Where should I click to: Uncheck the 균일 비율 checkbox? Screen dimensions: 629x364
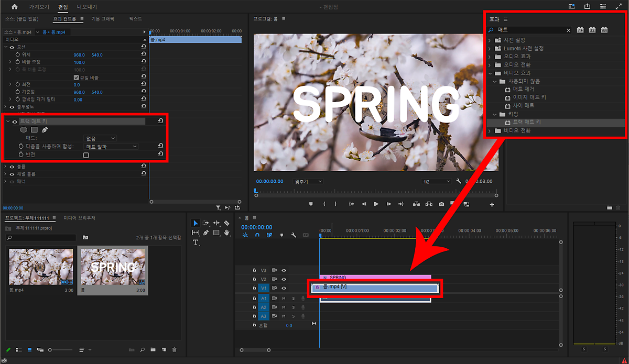[x=77, y=78]
